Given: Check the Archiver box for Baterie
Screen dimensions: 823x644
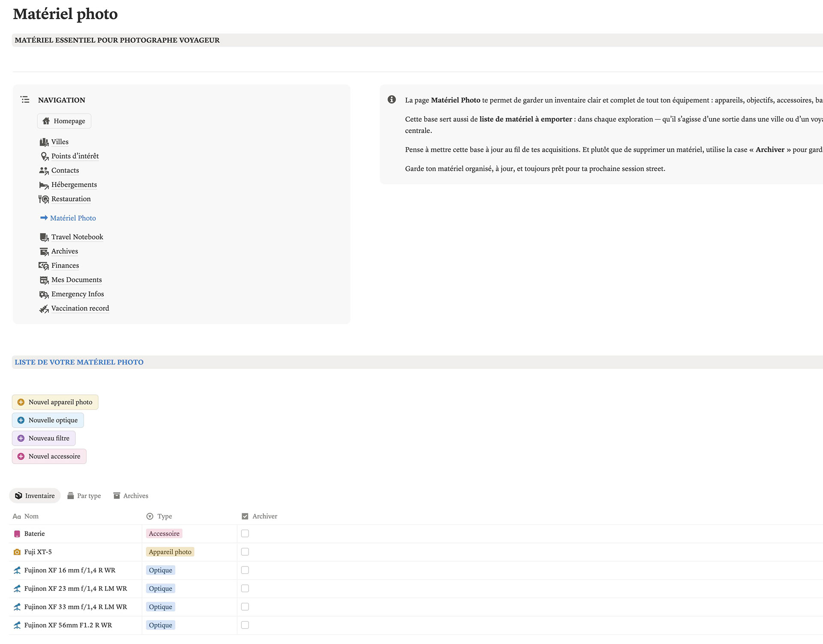Looking at the screenshot, I should (x=245, y=533).
